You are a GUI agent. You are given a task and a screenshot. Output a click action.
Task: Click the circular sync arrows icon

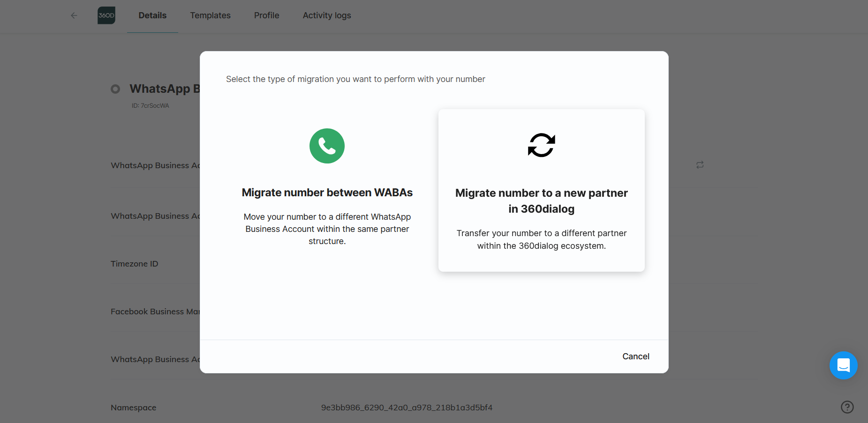[x=541, y=145]
